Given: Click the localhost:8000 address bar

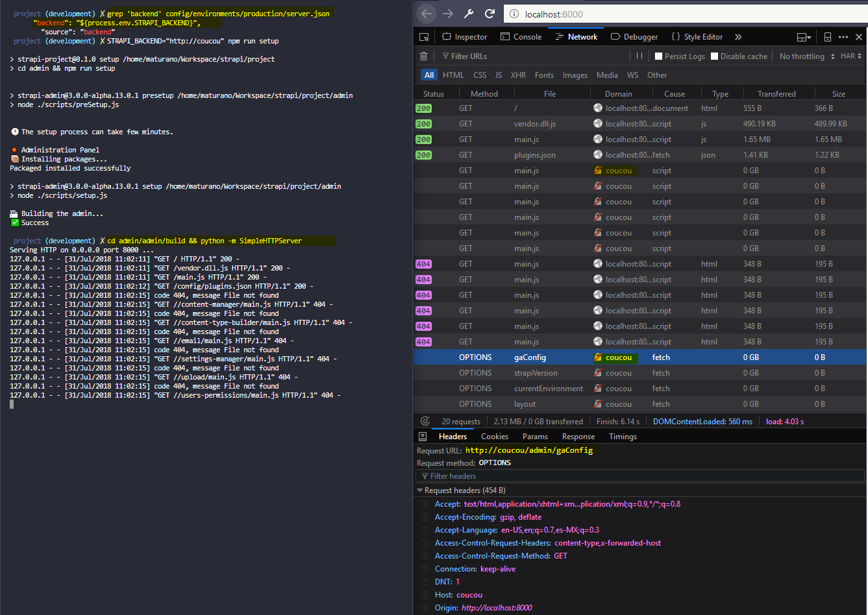Looking at the screenshot, I should 685,14.
